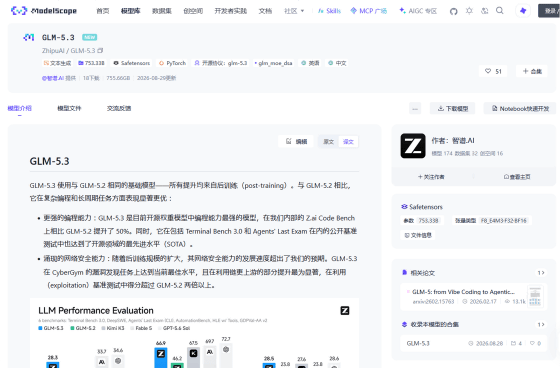Click the Notebook快速开发 button
Screen dimensions: 560x368
(x=520, y=109)
